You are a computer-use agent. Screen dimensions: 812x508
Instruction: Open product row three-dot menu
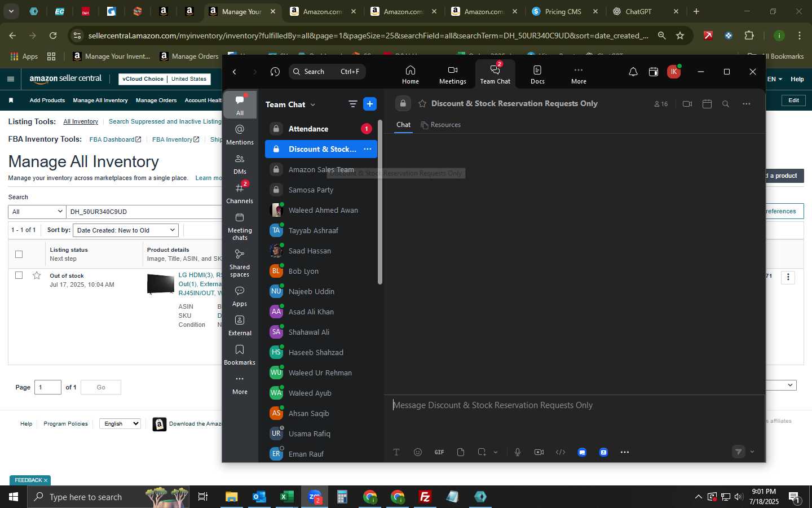pos(788,277)
